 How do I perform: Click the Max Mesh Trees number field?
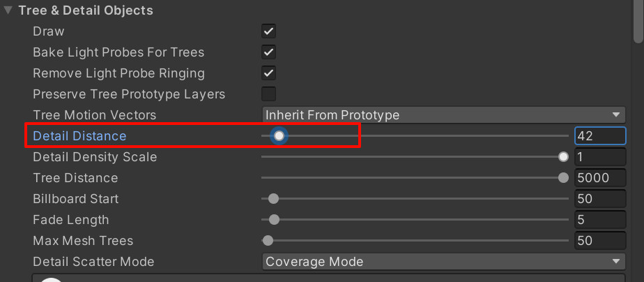[x=600, y=241]
